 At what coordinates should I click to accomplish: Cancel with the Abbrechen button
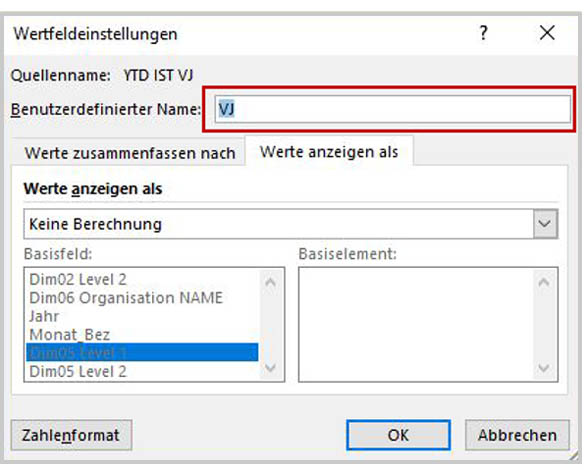pos(517,435)
